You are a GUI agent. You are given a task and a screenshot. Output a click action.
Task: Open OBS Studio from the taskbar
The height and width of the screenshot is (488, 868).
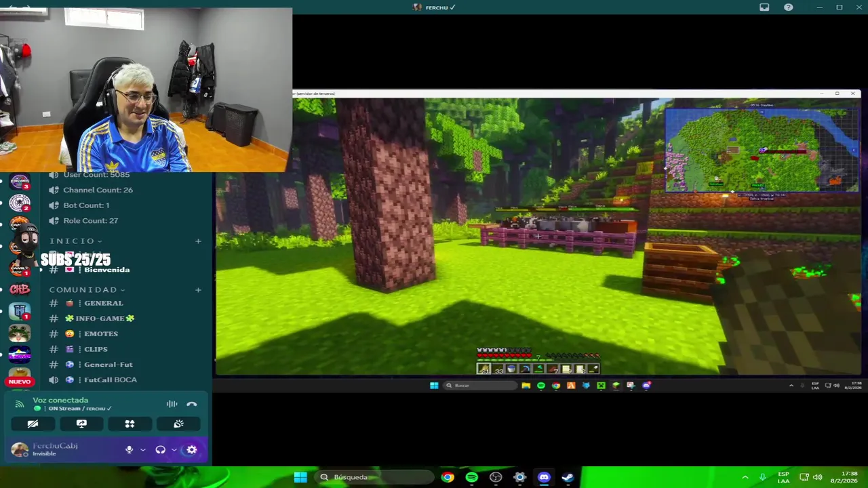click(x=496, y=477)
